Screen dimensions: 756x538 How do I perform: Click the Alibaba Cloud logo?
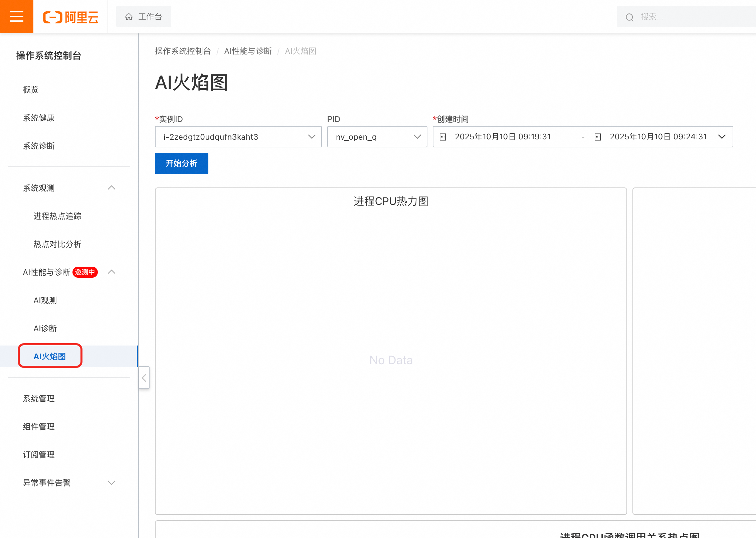70,17
